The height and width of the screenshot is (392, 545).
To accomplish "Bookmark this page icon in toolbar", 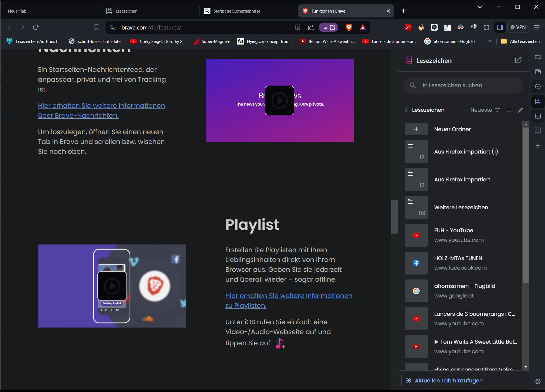I will point(96,27).
